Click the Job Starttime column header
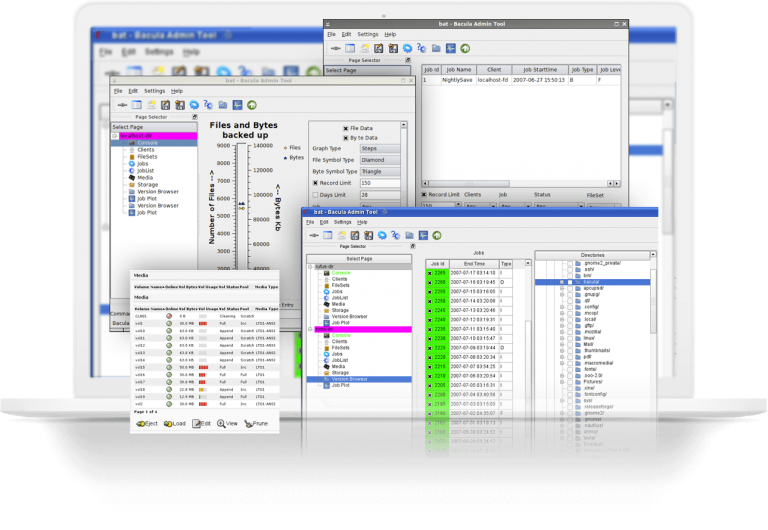Screen dimensions: 768x530 point(540,70)
